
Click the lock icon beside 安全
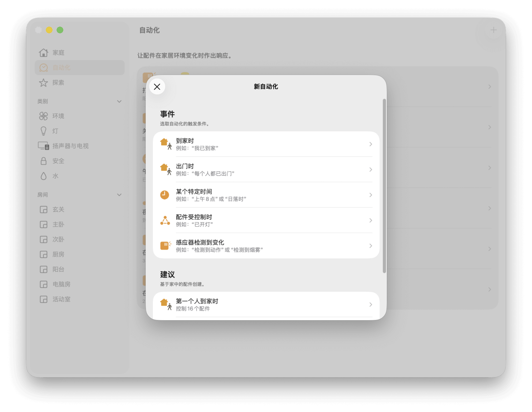click(x=44, y=161)
